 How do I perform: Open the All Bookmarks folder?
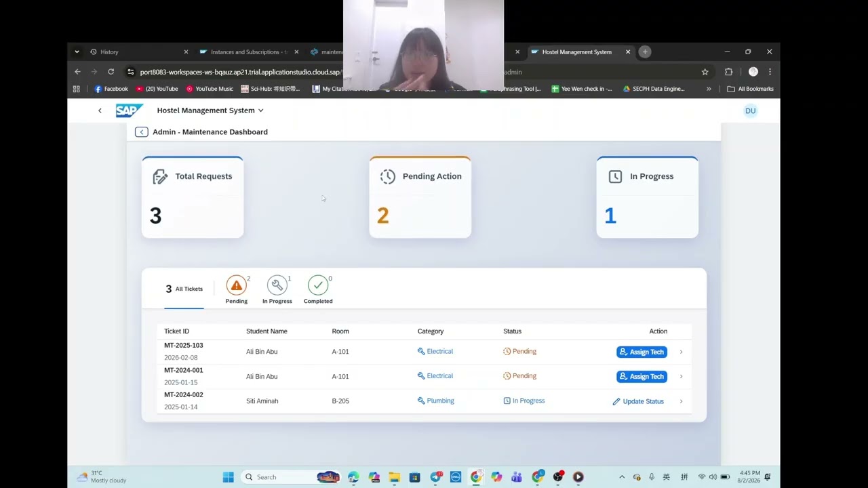coord(750,89)
